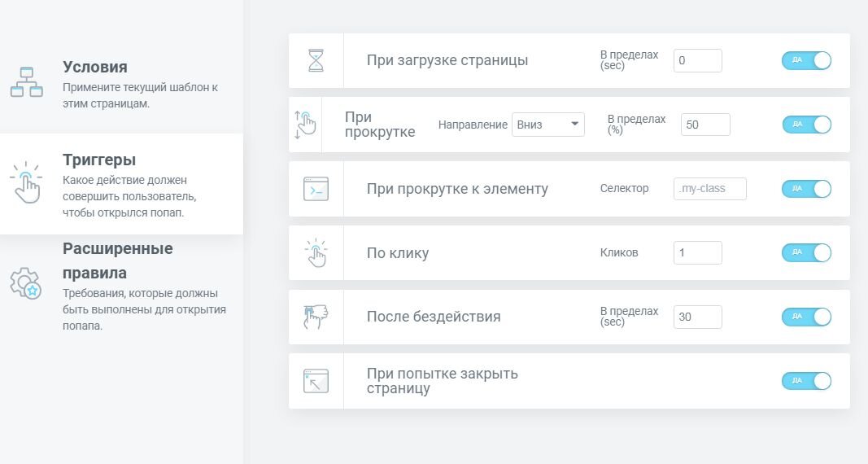Click the scroll percentage field with 50
868x464 pixels.
(x=705, y=125)
